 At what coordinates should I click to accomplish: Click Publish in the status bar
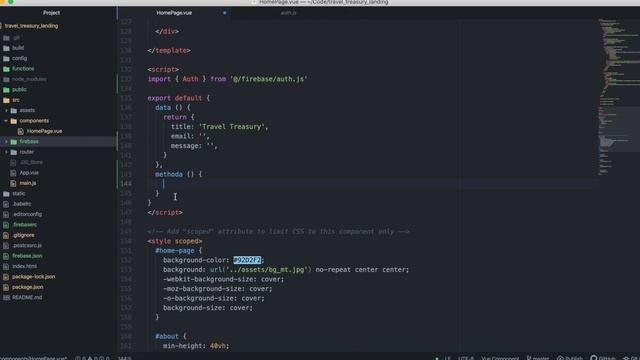pyautogui.click(x=570, y=358)
